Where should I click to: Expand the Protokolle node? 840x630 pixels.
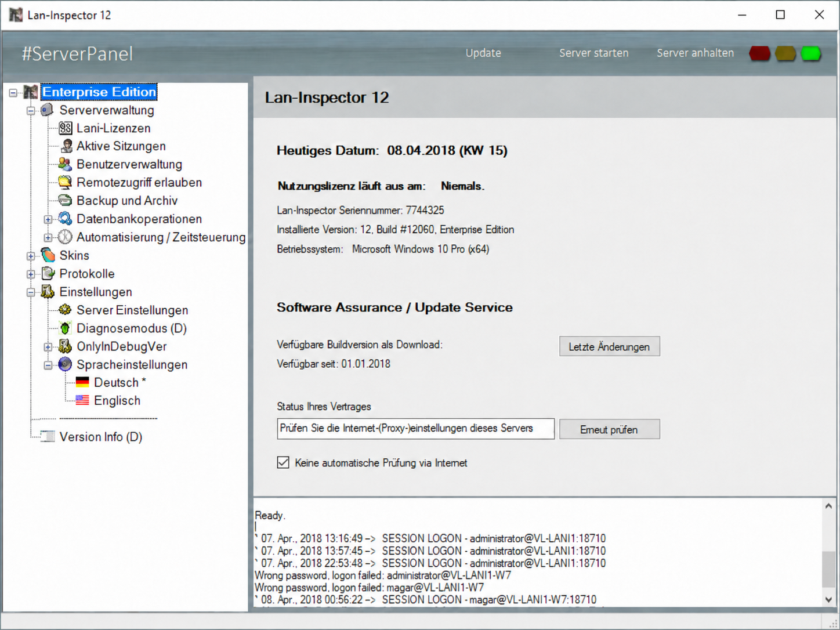click(x=31, y=274)
